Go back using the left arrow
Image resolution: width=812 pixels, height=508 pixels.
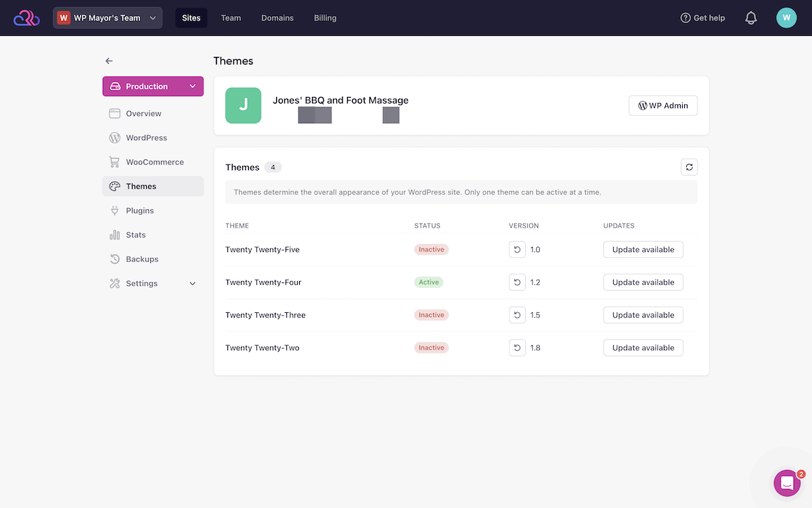pyautogui.click(x=109, y=61)
